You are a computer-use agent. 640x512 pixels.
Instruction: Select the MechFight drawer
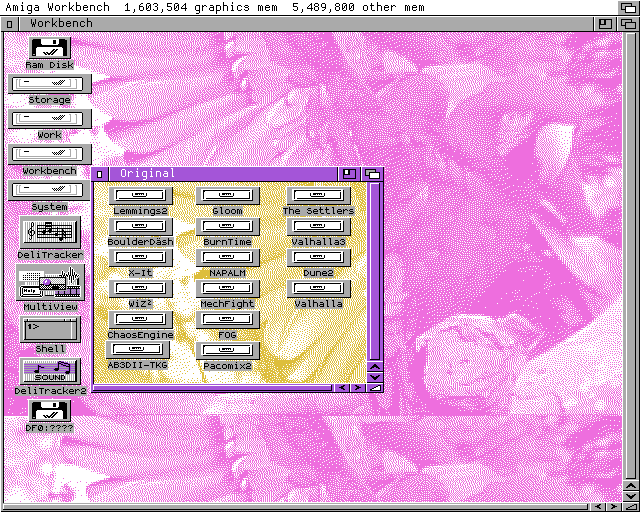[x=227, y=289]
